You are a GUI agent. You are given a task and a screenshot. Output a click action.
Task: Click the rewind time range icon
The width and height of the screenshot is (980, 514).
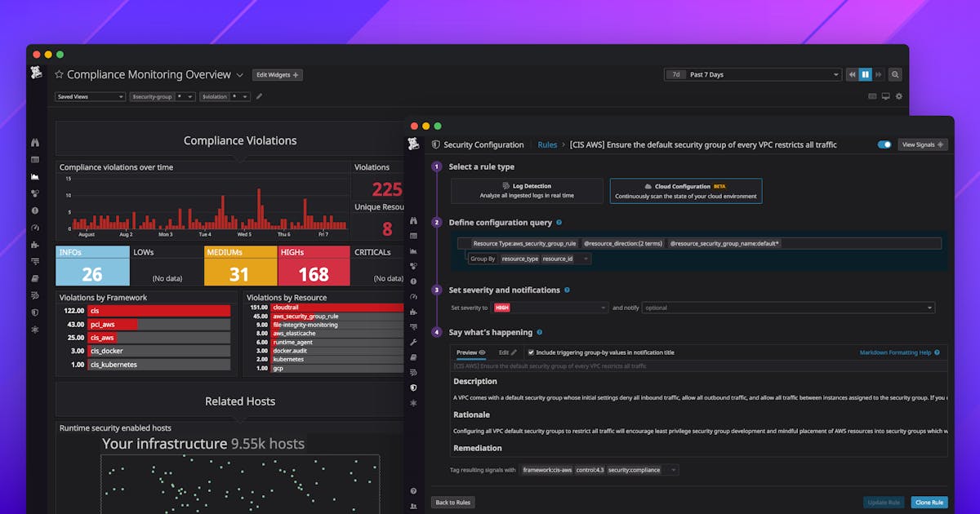[x=852, y=74]
